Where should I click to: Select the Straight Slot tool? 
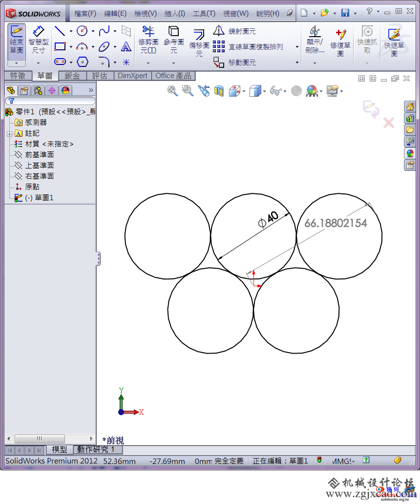[60, 62]
